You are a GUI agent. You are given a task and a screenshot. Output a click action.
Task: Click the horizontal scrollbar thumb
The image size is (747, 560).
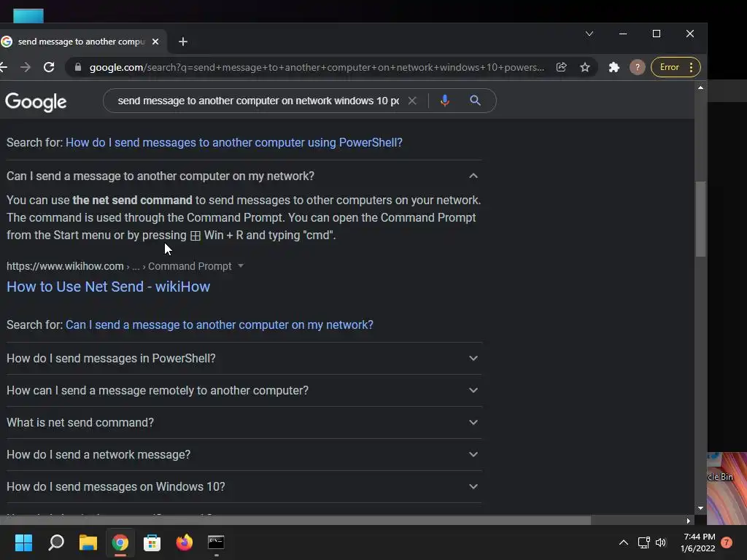(295, 521)
